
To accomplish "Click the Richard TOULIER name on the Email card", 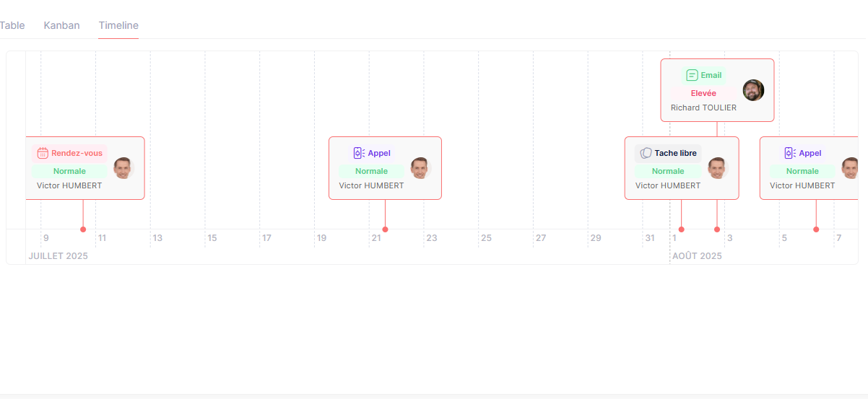I will coord(703,108).
